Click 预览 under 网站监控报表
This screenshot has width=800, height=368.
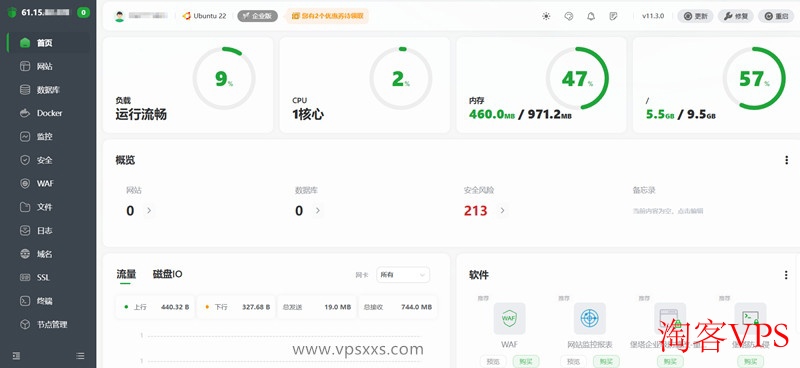[573, 361]
